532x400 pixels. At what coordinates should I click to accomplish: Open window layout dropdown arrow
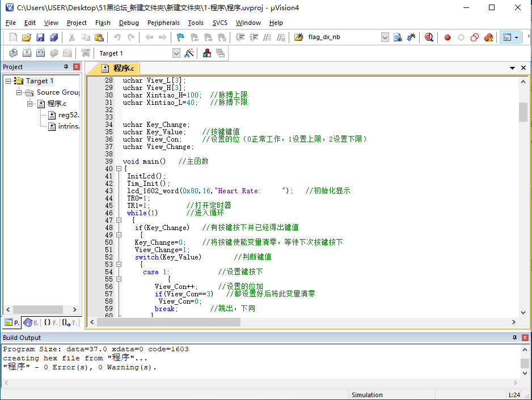516,37
